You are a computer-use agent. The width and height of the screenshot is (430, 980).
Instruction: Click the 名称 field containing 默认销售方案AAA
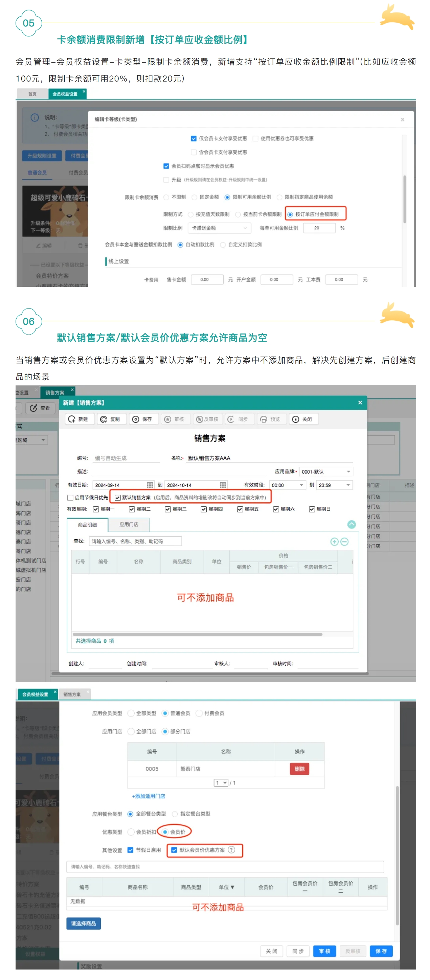[x=270, y=458]
